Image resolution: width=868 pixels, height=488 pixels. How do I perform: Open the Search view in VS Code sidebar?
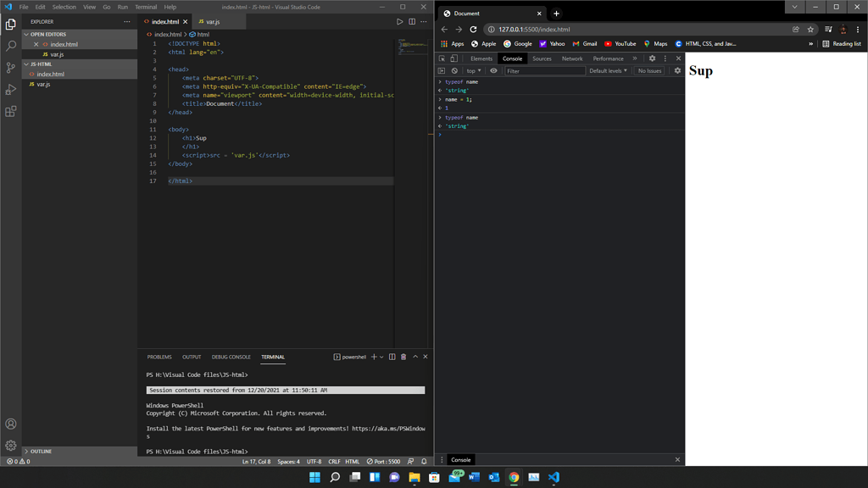click(10, 46)
